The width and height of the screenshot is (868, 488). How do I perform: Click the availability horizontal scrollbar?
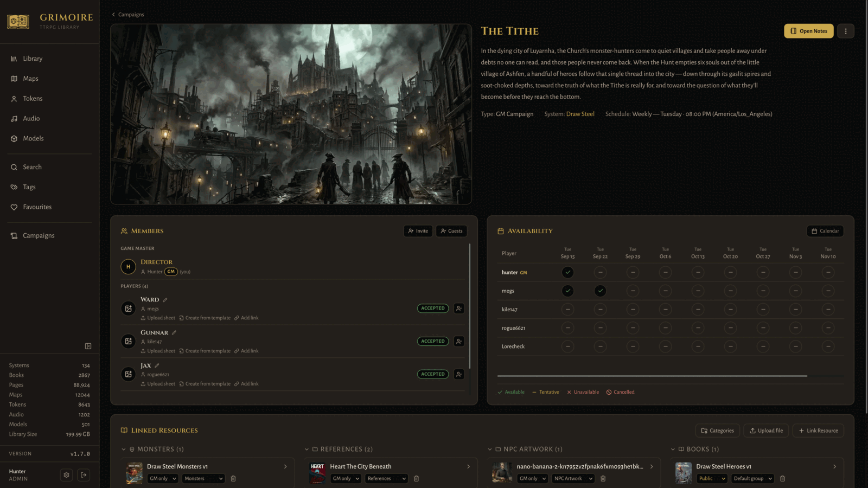[652, 376]
